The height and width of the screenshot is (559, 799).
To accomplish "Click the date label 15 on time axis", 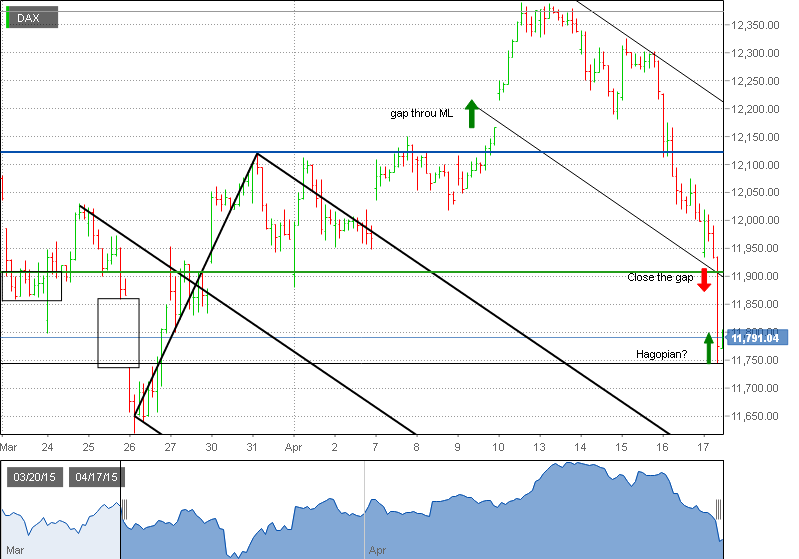I will coord(621,447).
